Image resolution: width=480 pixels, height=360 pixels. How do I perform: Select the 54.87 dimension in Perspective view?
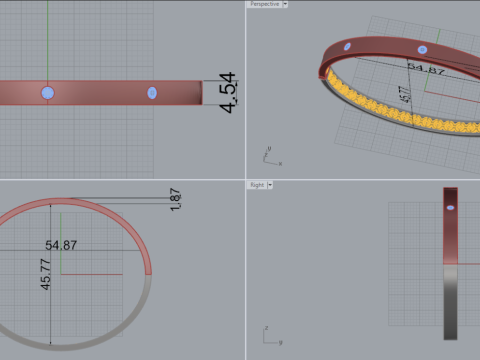426,68
